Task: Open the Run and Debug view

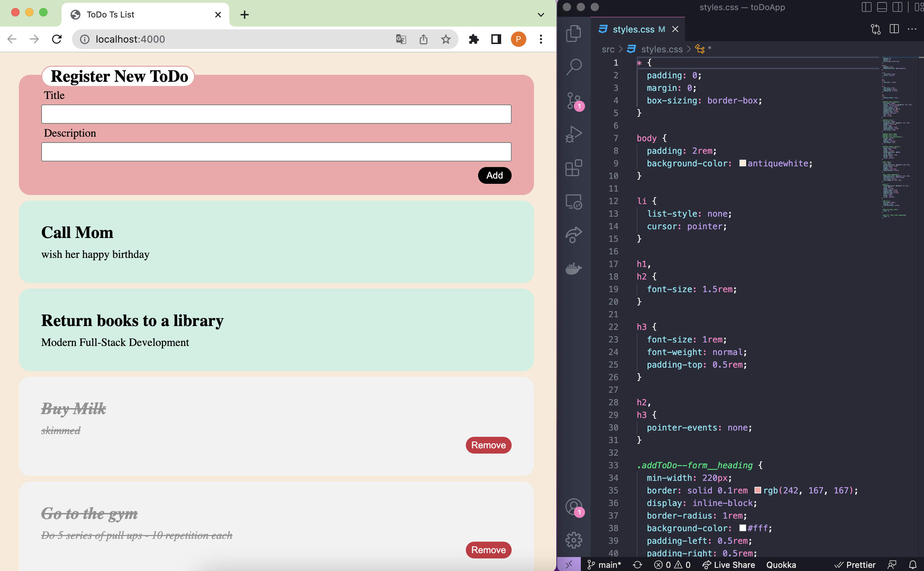Action: tap(573, 134)
